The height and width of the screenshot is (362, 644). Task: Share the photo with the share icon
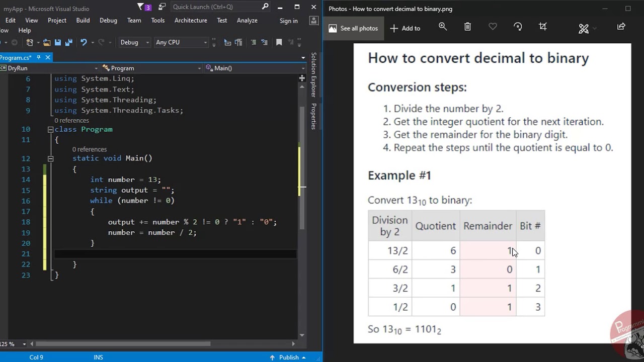pos(621,27)
